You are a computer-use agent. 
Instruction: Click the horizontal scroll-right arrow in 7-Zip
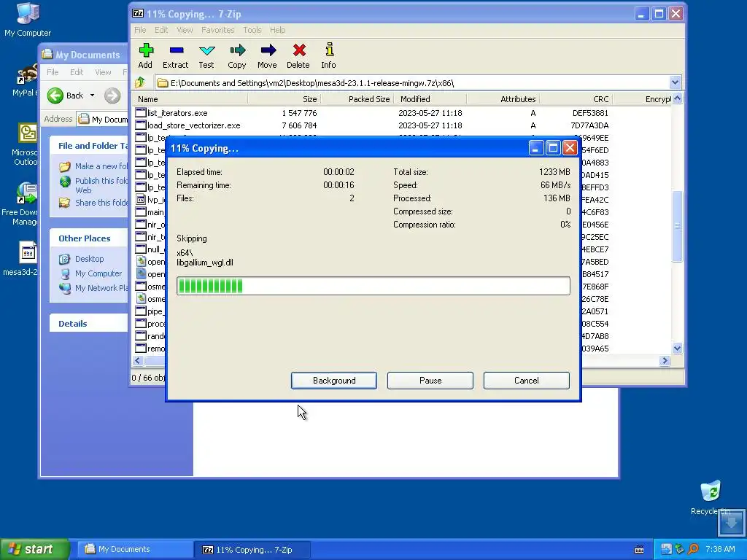click(x=665, y=360)
